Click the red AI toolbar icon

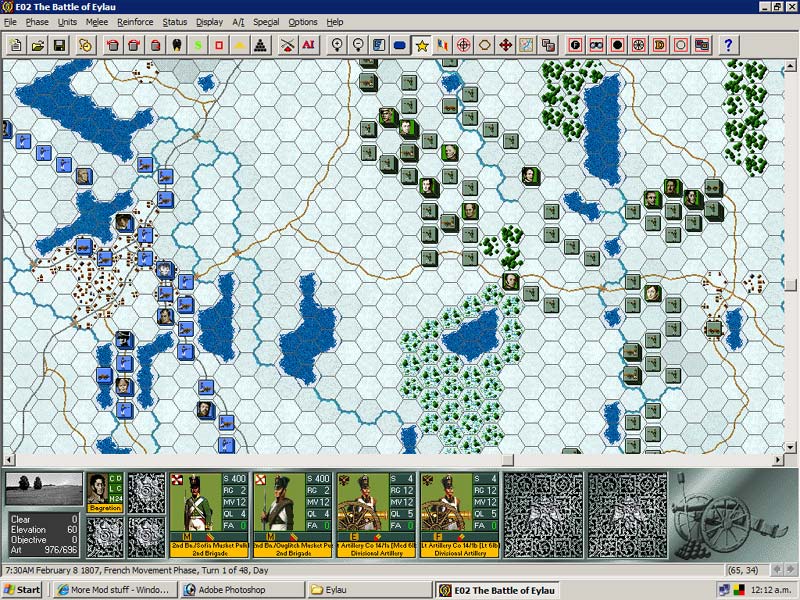point(309,45)
